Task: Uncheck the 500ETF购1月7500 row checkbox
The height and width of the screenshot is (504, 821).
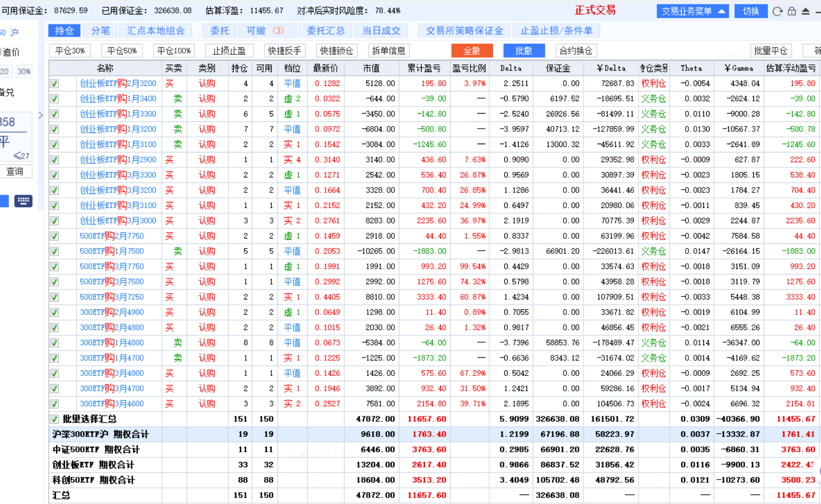Action: (x=54, y=252)
